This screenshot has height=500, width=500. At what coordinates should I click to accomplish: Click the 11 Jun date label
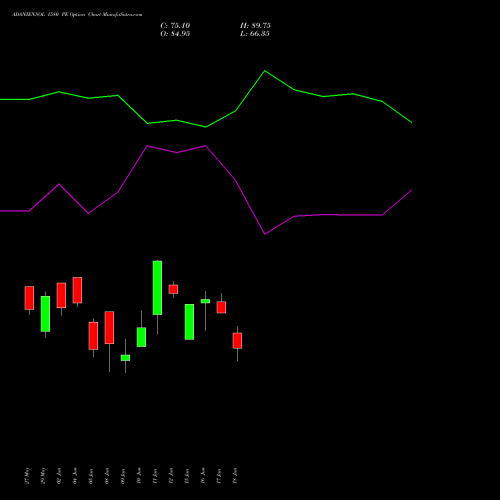155,476
